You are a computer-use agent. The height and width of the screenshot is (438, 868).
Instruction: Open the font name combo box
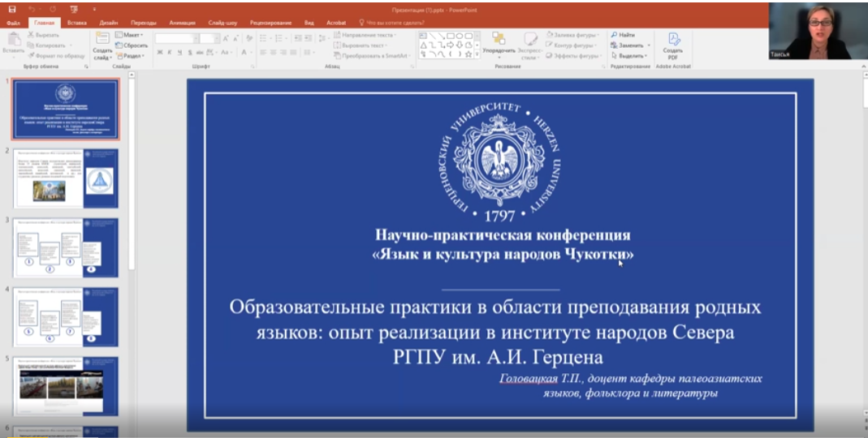pyautogui.click(x=176, y=38)
